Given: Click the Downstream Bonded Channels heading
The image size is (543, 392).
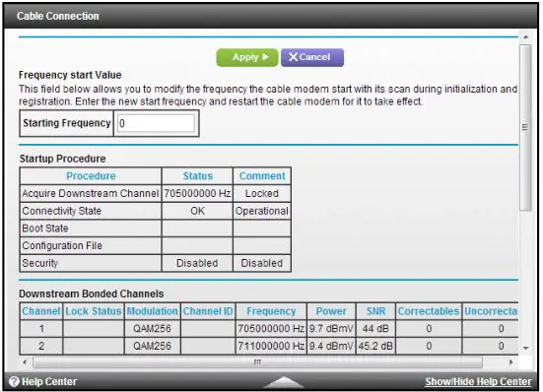Looking at the screenshot, I should (91, 294).
